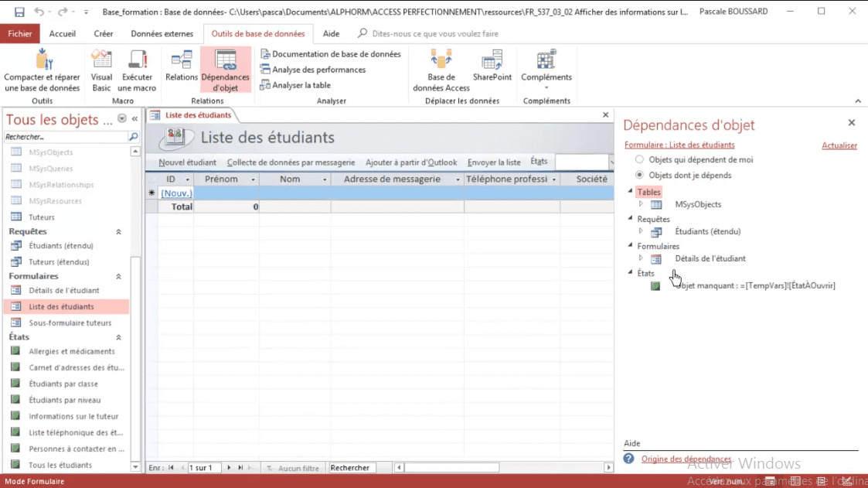Open the Relations window
This screenshot has height=488, width=868.
[x=181, y=70]
